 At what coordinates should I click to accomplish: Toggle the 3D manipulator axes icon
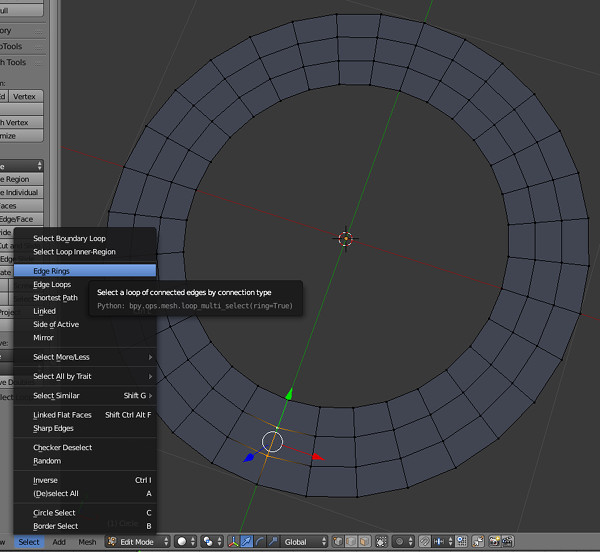point(233,541)
